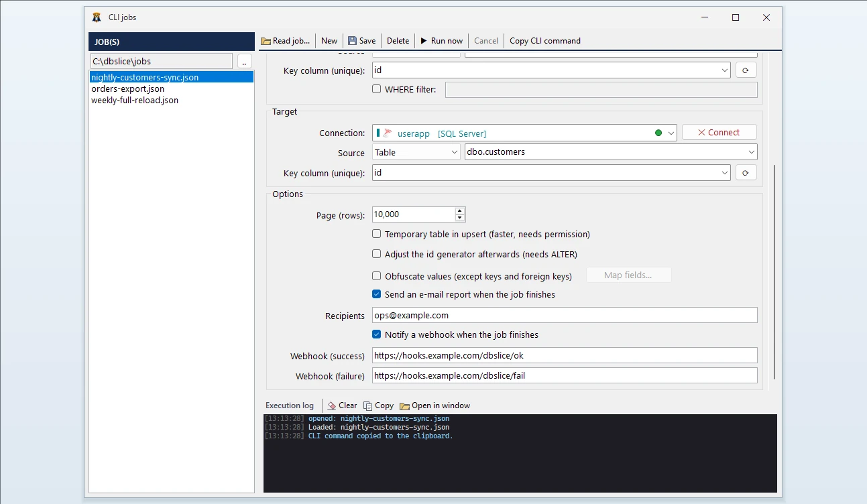Copy CLI command to clipboard
The image size is (867, 504).
point(545,40)
